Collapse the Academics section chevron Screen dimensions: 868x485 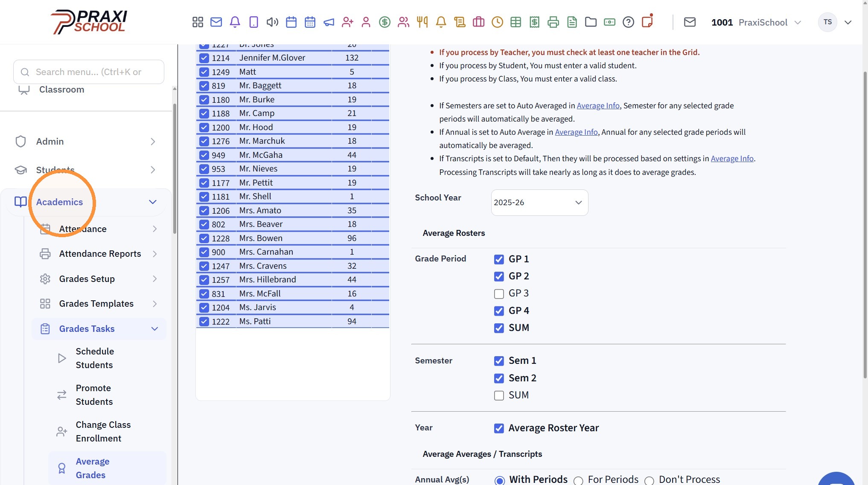pos(153,202)
